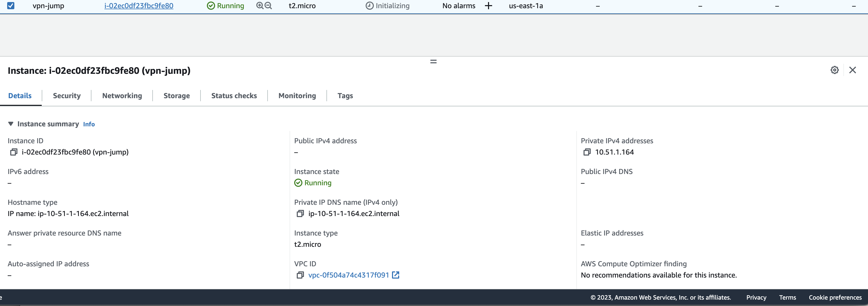Open the i-02ec0df23fbc9fe80 instance link
Viewport: 868px width, 306px height.
[138, 6]
